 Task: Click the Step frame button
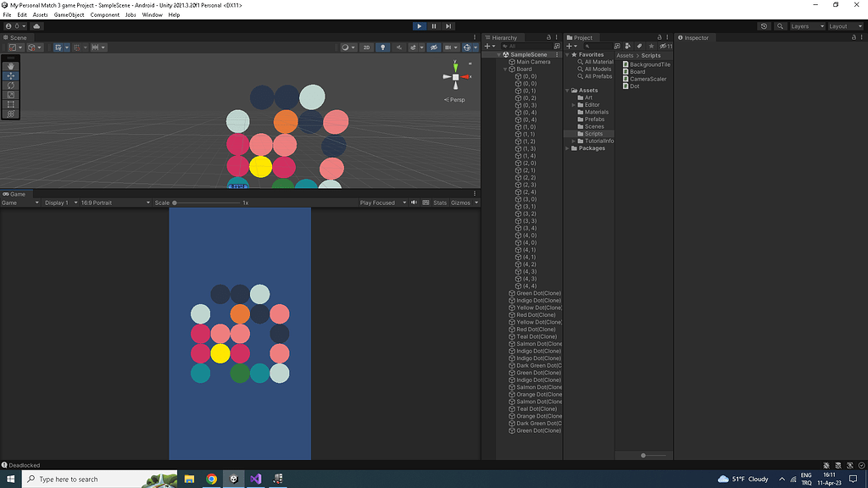click(448, 26)
